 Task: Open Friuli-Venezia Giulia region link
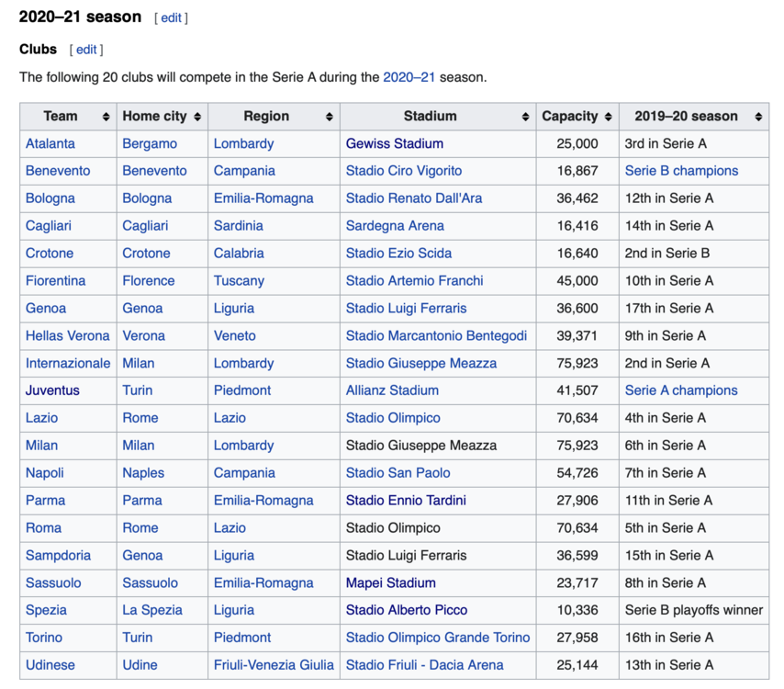[273, 665]
